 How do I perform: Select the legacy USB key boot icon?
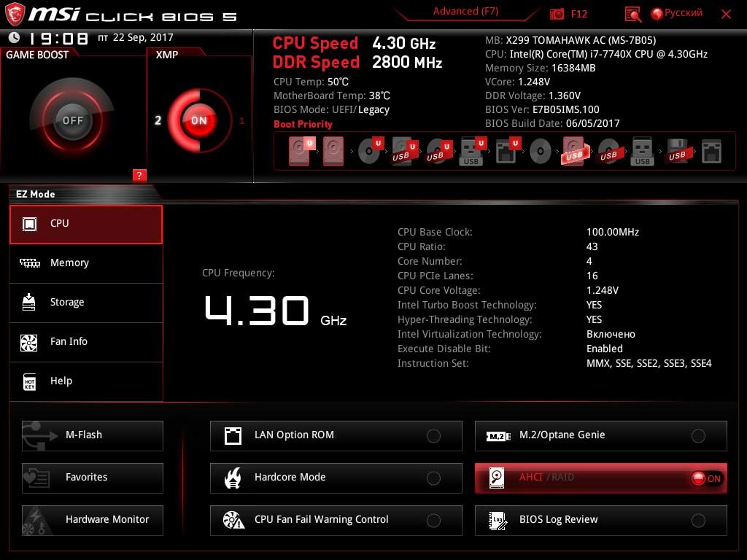642,152
